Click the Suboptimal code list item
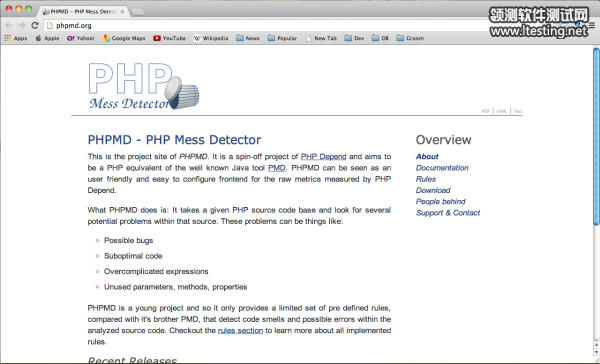 point(133,256)
